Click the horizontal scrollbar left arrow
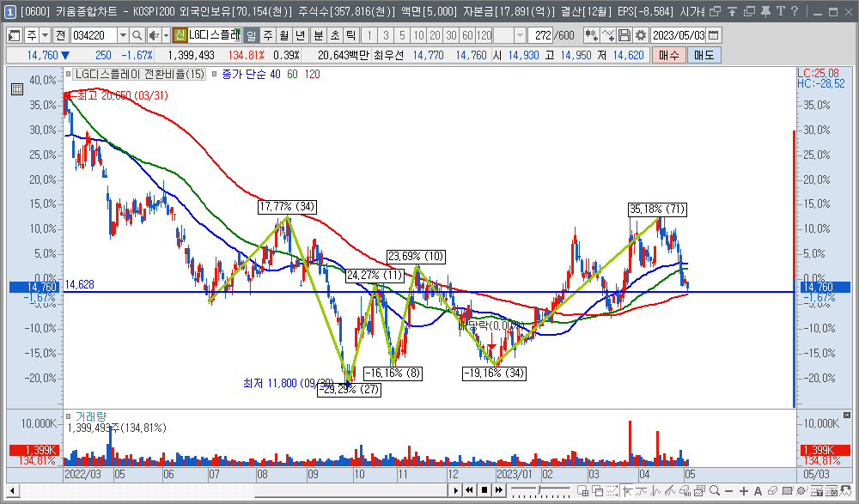This screenshot has height=504, width=859. [x=12, y=490]
